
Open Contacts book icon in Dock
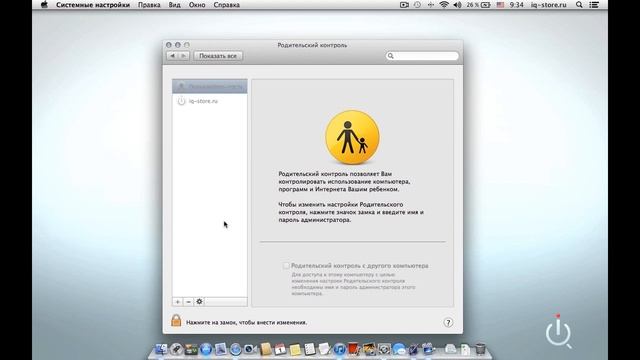[x=266, y=349]
